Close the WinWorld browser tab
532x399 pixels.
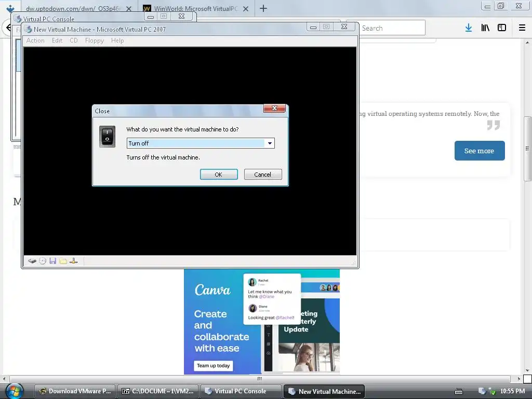click(246, 9)
